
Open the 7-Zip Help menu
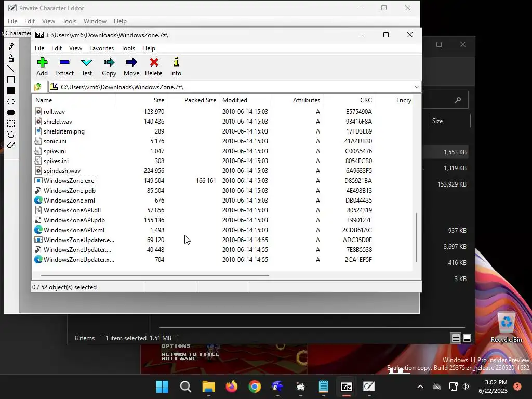click(x=149, y=48)
